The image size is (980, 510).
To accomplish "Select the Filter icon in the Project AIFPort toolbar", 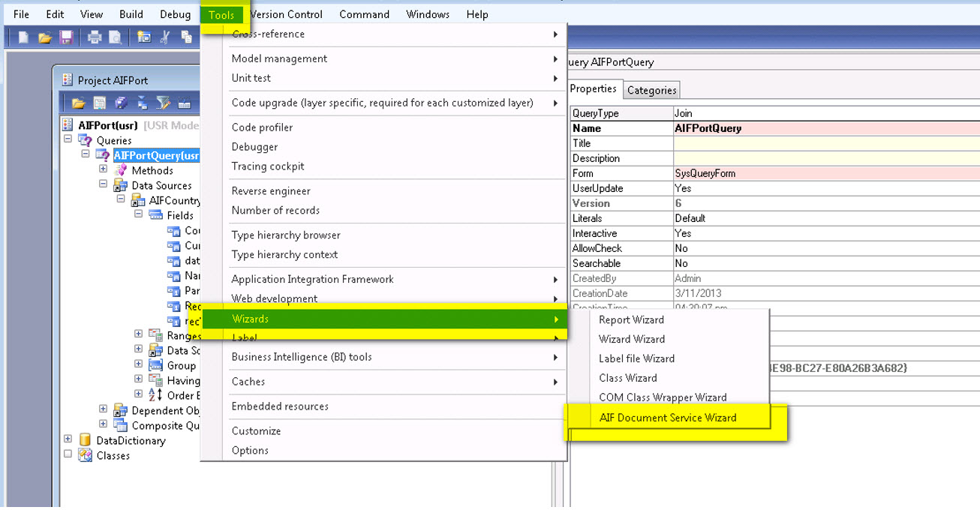I will click(162, 103).
